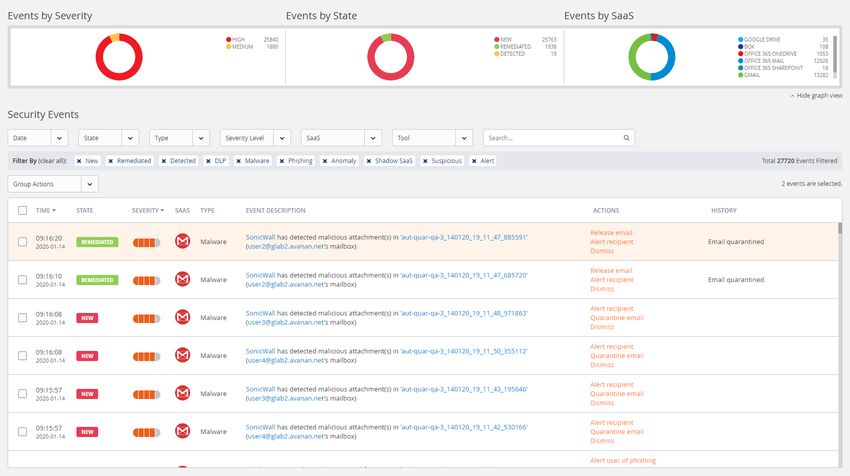
Task: Click Email quarantined history of 09:16:10
Action: click(736, 280)
